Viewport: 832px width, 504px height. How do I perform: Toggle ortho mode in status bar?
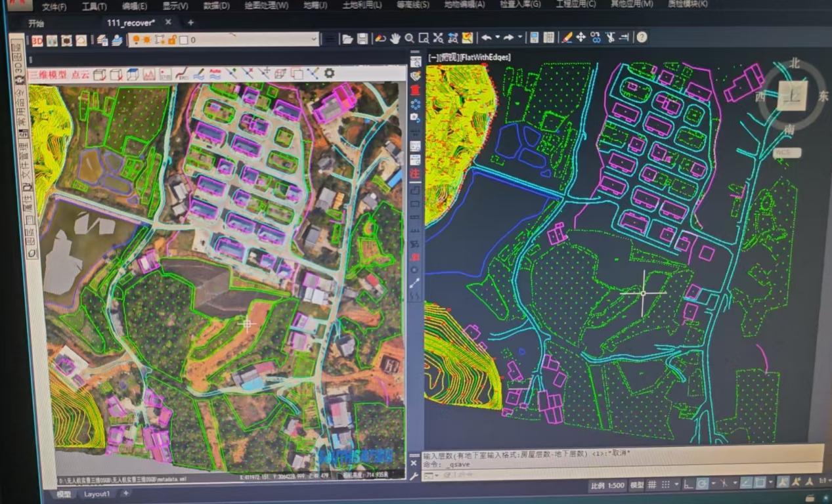[x=687, y=484]
